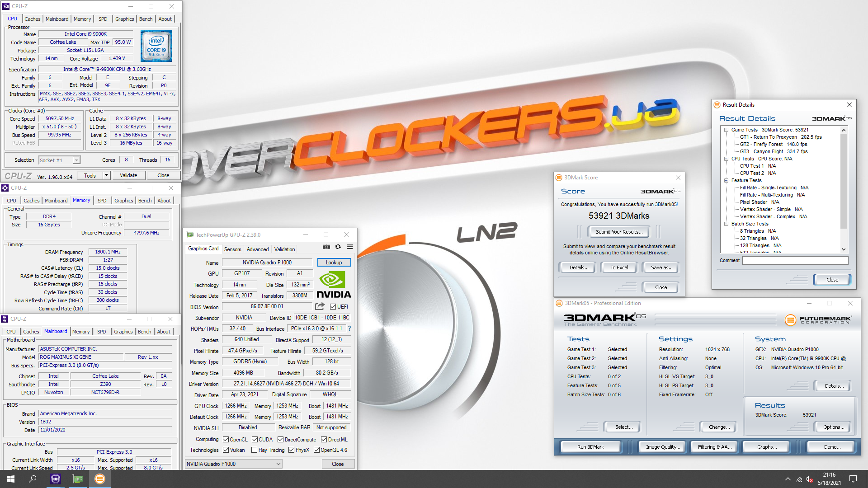Screen dimensions: 868x488
Task: Toggle OpenGL 4.6 checkbox
Action: click(x=316, y=450)
